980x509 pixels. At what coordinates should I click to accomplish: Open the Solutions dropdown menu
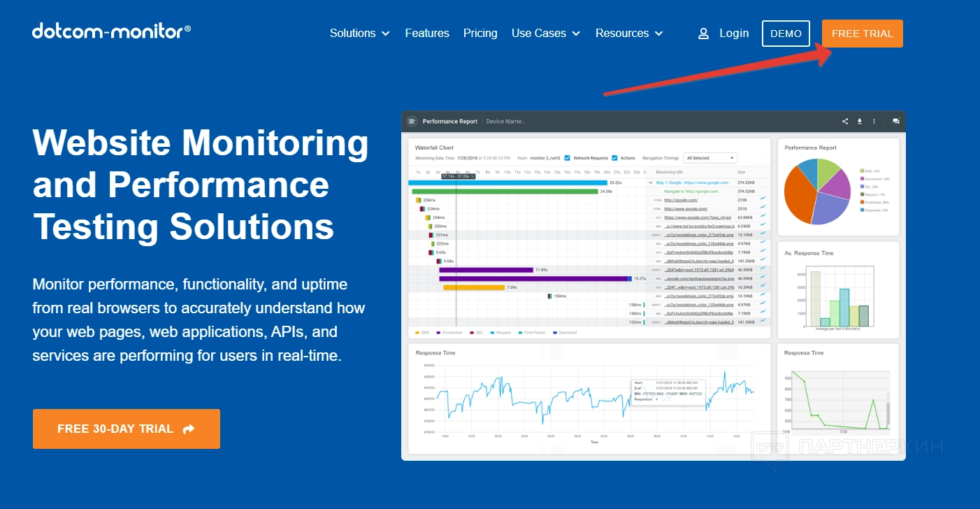tap(359, 33)
